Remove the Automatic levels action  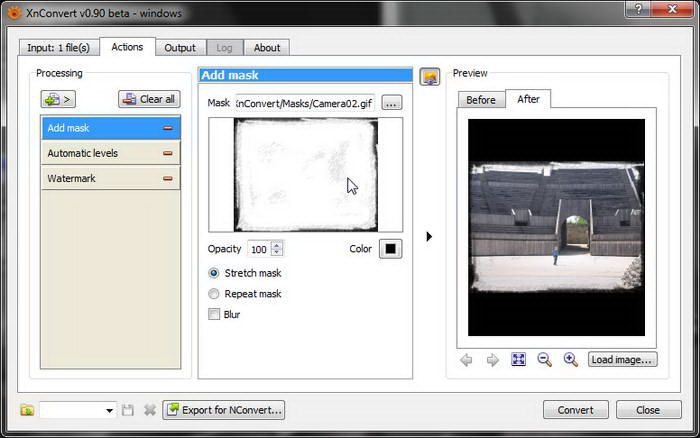click(167, 153)
